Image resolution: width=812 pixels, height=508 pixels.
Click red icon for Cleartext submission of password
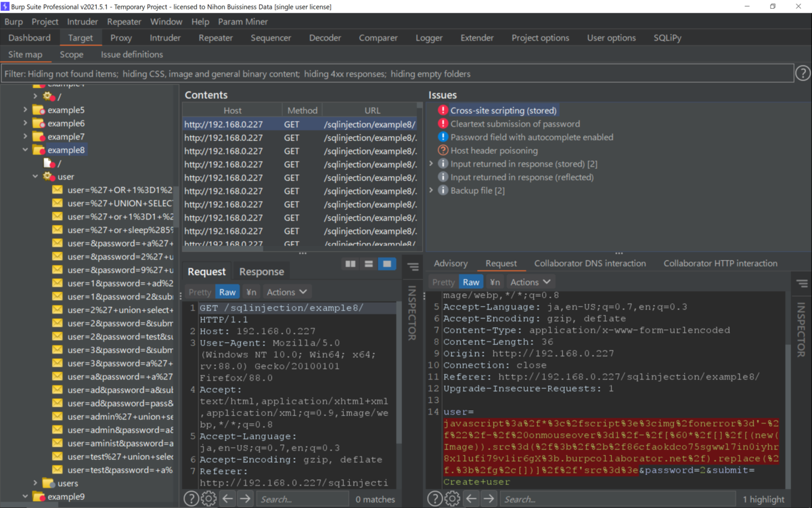pyautogui.click(x=443, y=124)
